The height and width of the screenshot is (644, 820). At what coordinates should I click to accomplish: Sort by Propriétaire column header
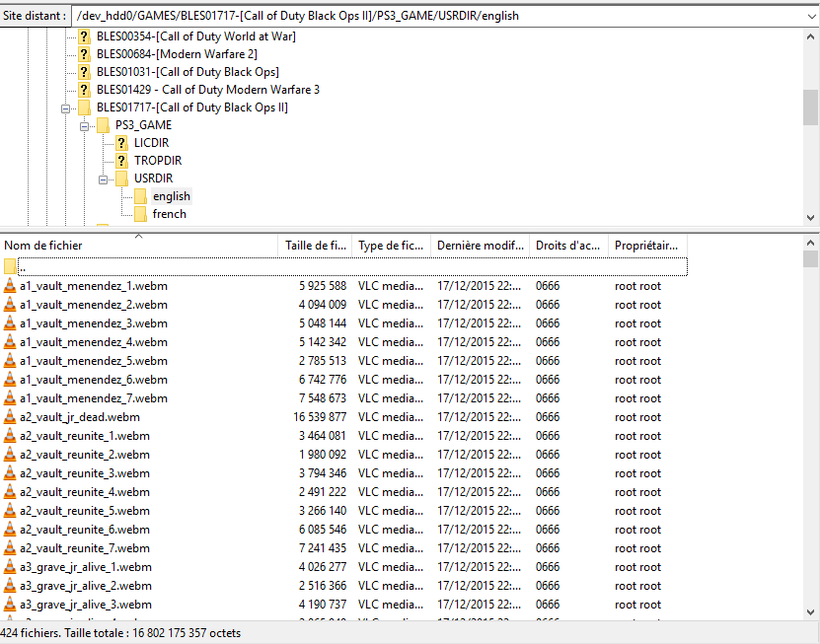pos(647,246)
